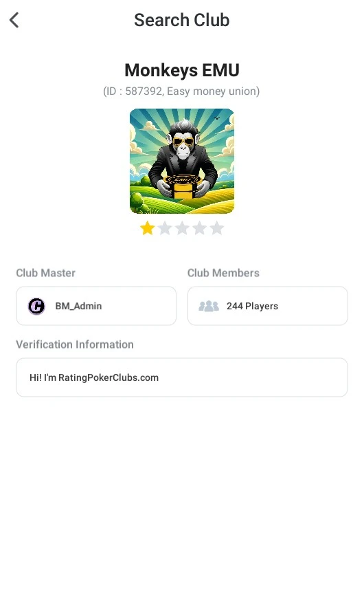The image size is (364, 596).
Task: Click the BM_Admin purple avatar icon
Action: tap(36, 306)
